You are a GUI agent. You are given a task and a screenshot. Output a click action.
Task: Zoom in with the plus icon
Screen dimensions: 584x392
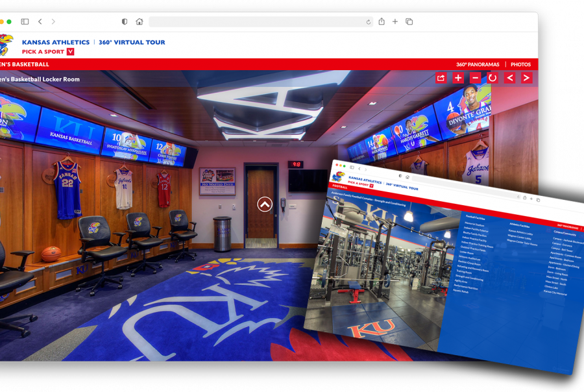pyautogui.click(x=458, y=78)
